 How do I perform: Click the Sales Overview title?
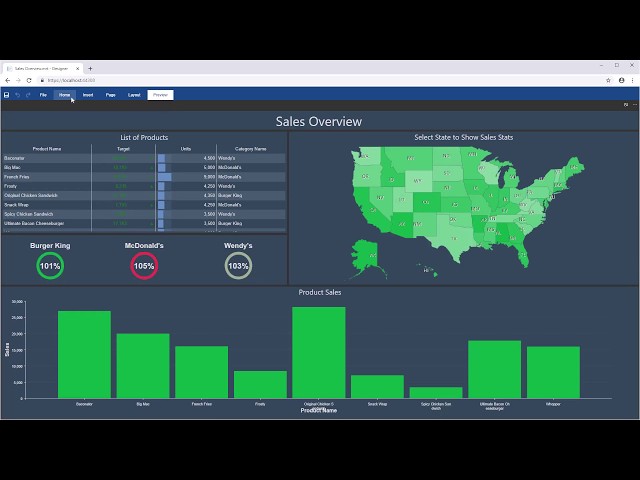(x=319, y=121)
